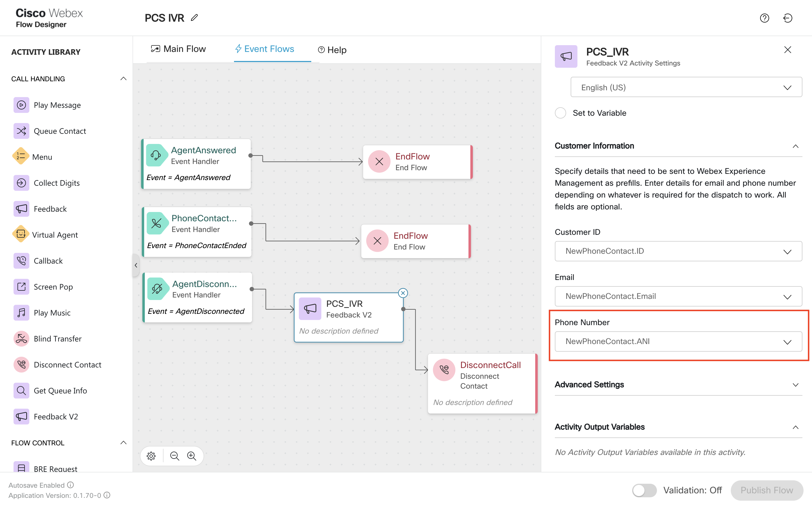This screenshot has height=508, width=812.
Task: Collapse the Customer Information section
Action: pyautogui.click(x=795, y=146)
